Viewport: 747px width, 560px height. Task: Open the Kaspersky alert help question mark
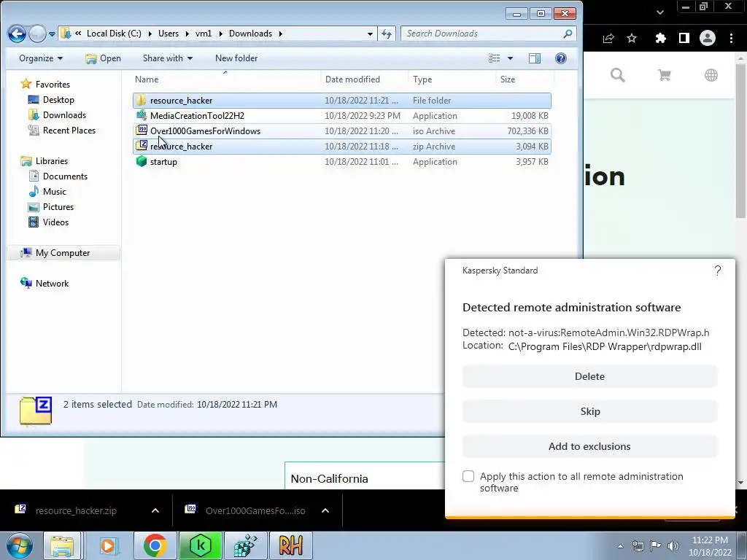click(718, 271)
